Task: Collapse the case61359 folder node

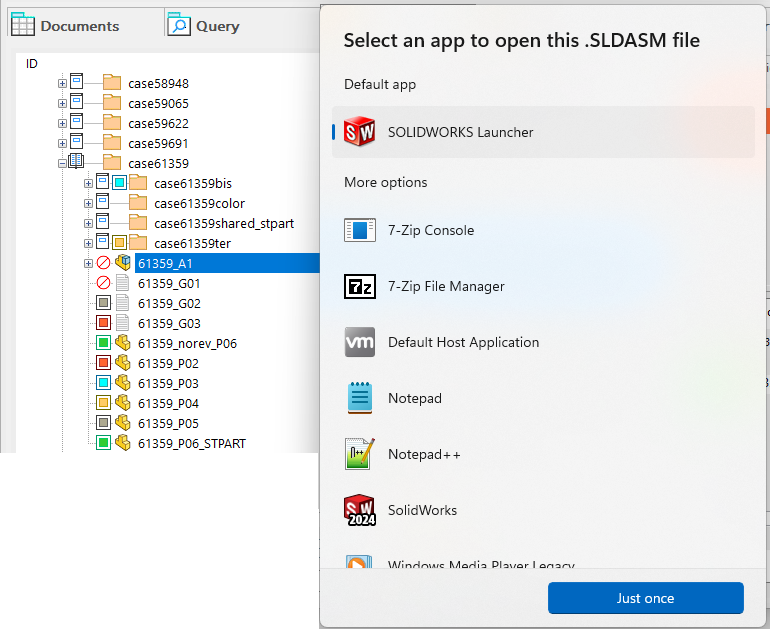Action: tap(62, 164)
